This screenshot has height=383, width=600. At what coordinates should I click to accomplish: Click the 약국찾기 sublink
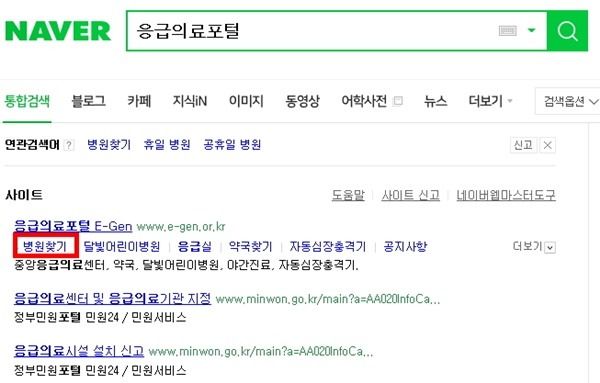[250, 246]
